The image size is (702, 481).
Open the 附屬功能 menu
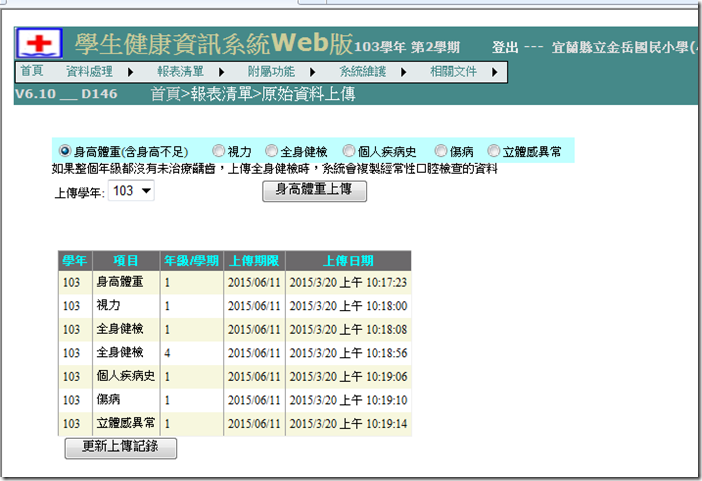pos(271,71)
